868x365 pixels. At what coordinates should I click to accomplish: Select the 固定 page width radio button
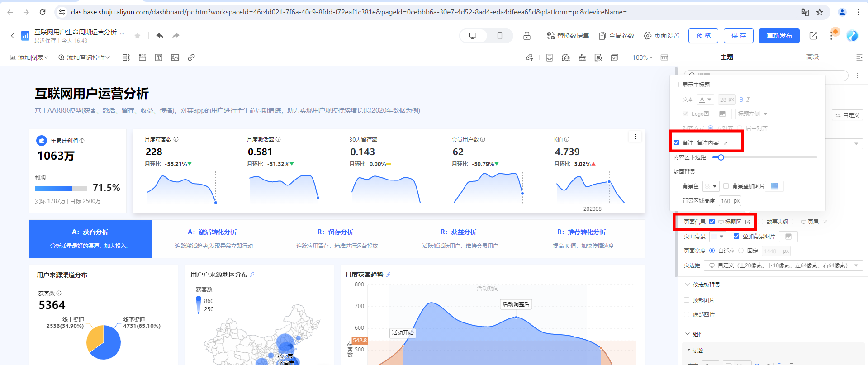click(741, 251)
